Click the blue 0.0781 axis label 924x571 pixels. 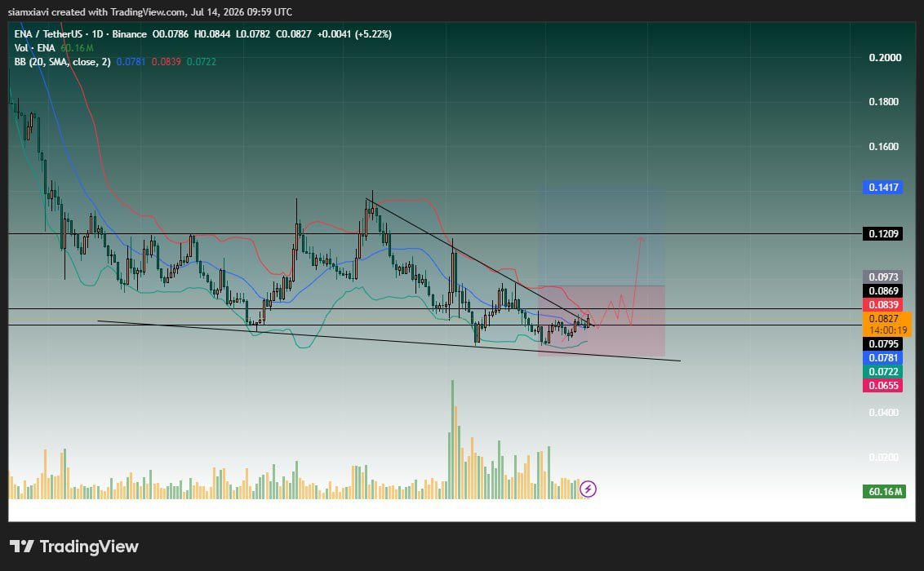882,358
